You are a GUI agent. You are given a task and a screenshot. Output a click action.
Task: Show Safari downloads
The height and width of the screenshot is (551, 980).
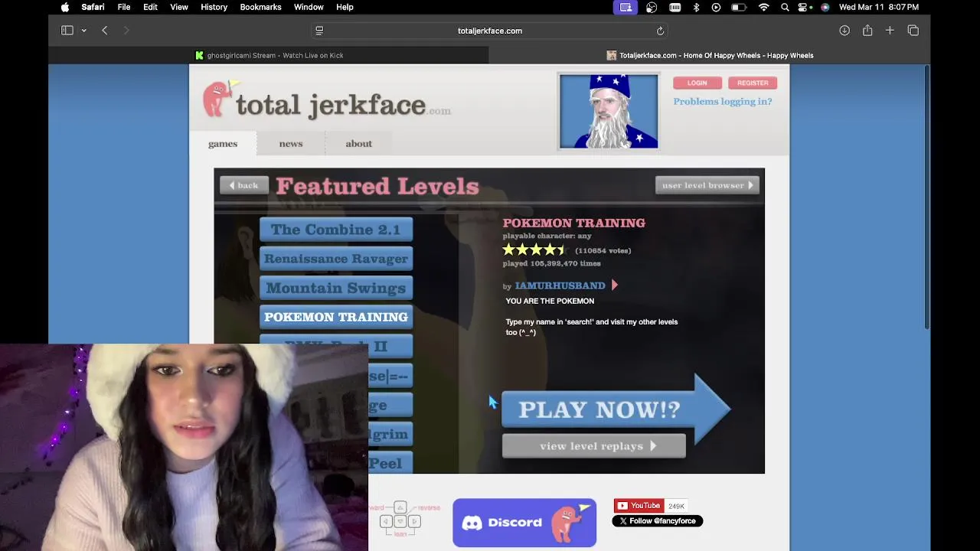(844, 31)
